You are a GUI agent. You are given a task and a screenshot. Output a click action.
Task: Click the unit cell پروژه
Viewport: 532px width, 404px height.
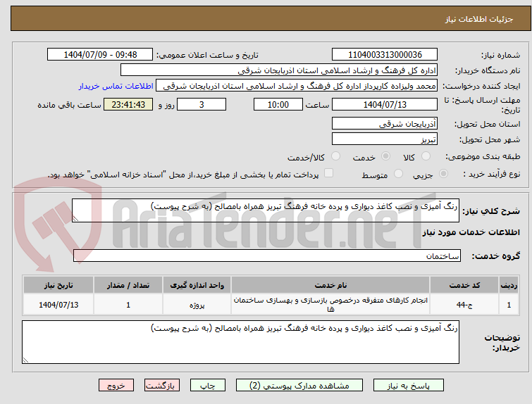(x=197, y=305)
